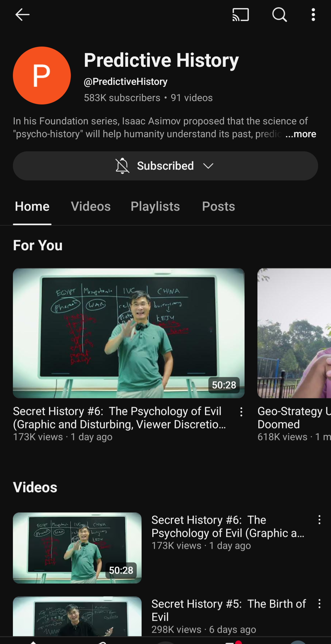Tap the featured Secret History #6 title text
331x644 pixels.
[119, 418]
